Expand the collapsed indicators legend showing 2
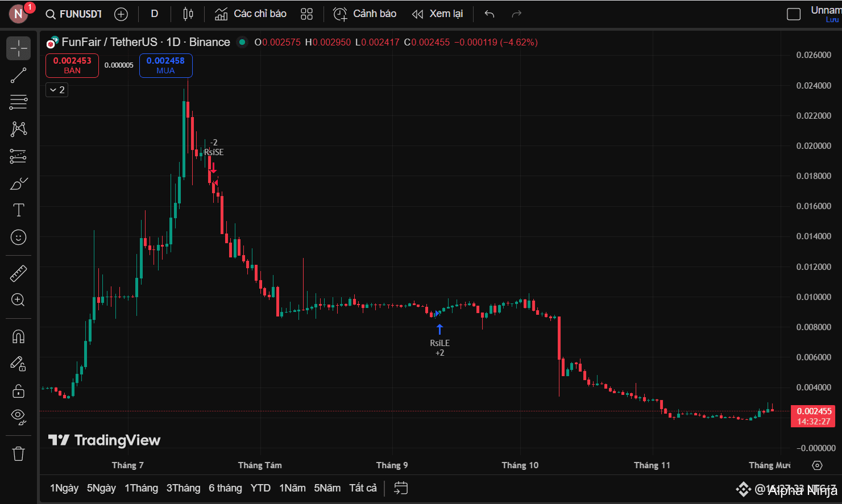This screenshot has width=842, height=504. pyautogui.click(x=57, y=90)
